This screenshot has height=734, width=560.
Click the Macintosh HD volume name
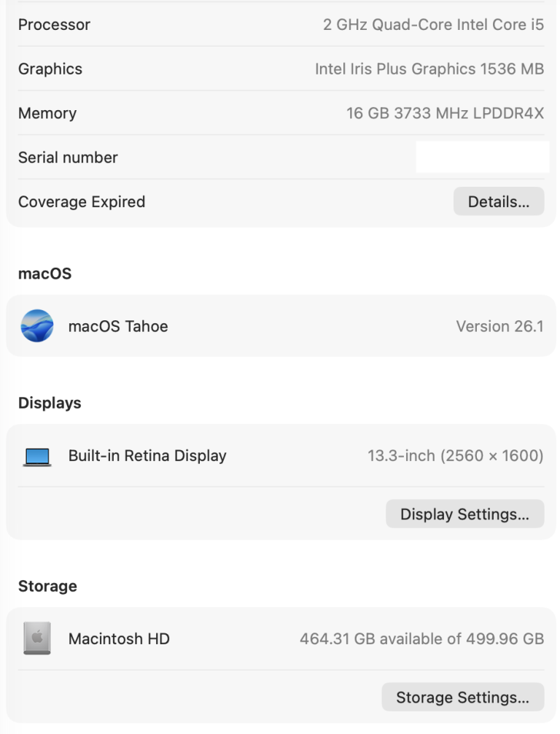[x=119, y=639]
